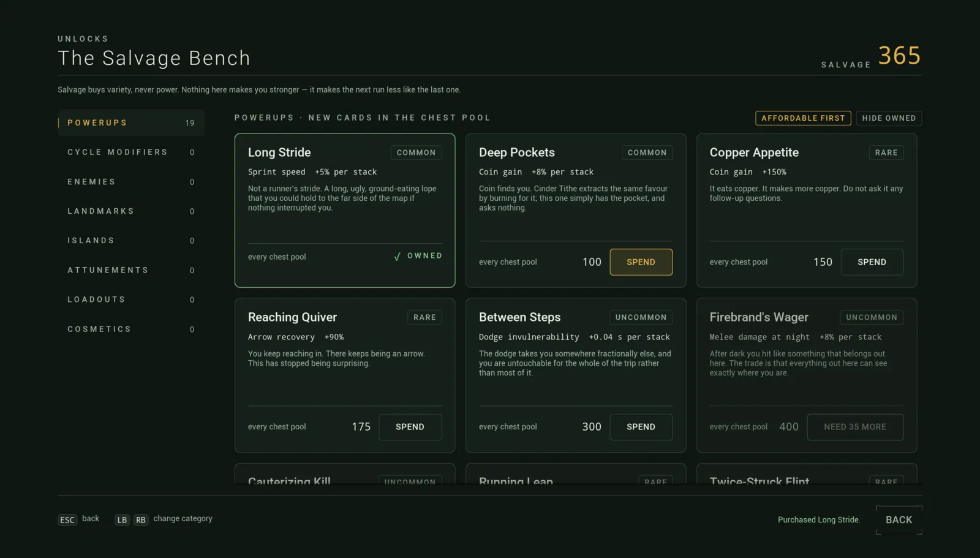
Task: Open the Loadouts category
Action: click(x=131, y=300)
